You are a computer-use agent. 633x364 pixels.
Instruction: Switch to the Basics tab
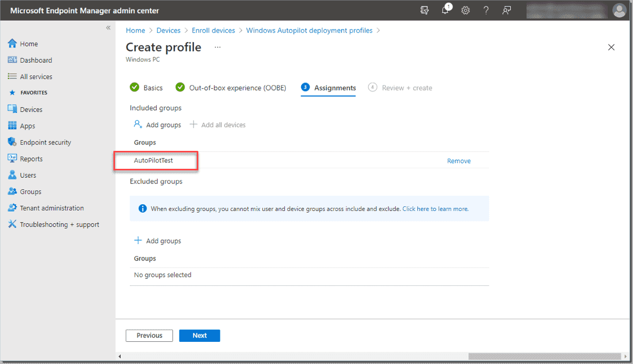click(x=152, y=88)
